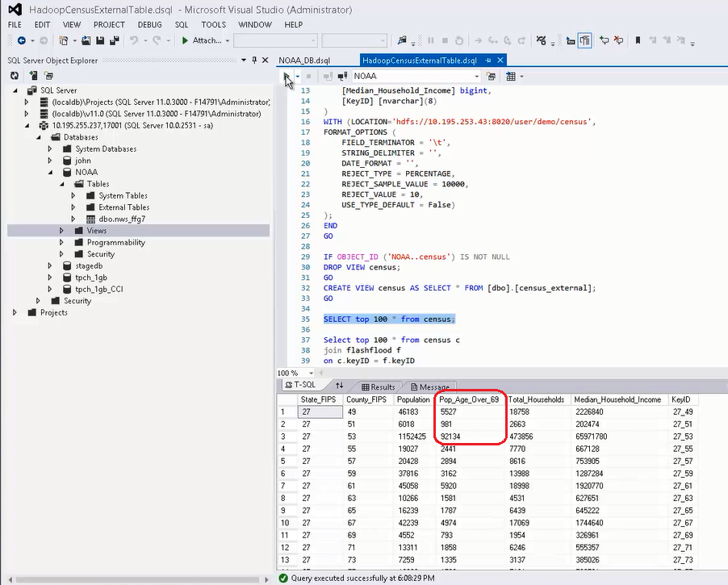
Task: Click the Visual Studio logo icon
Action: pos(15,10)
